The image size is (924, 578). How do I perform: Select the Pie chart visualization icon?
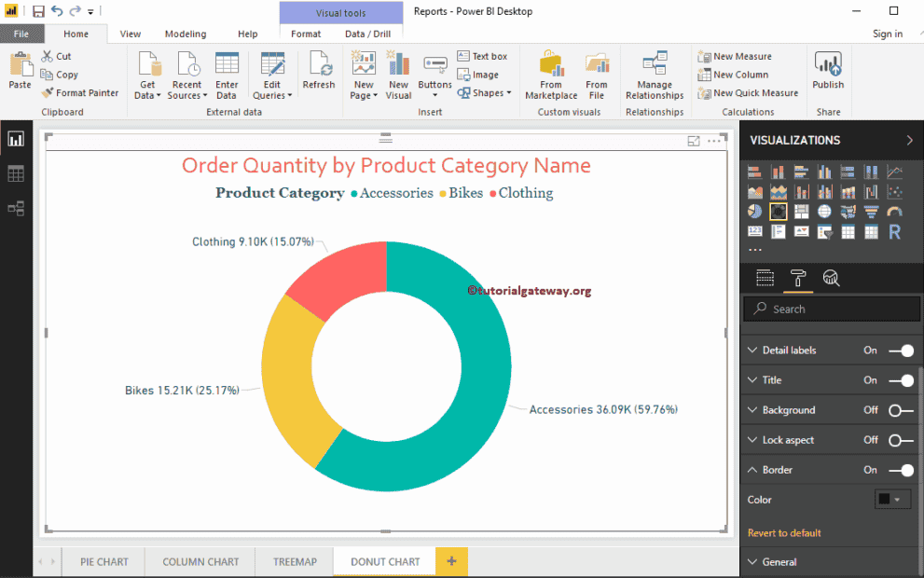(x=755, y=211)
